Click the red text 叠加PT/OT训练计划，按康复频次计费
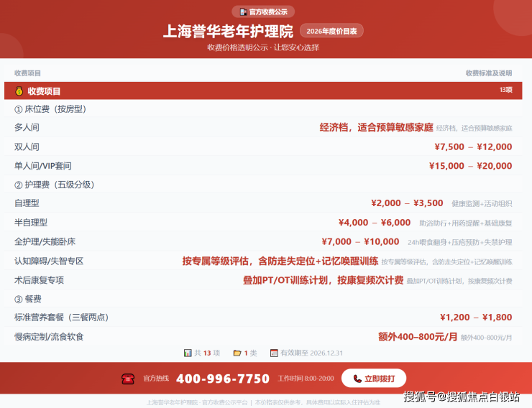Image resolution: width=532 pixels, height=408 pixels. [x=324, y=280]
